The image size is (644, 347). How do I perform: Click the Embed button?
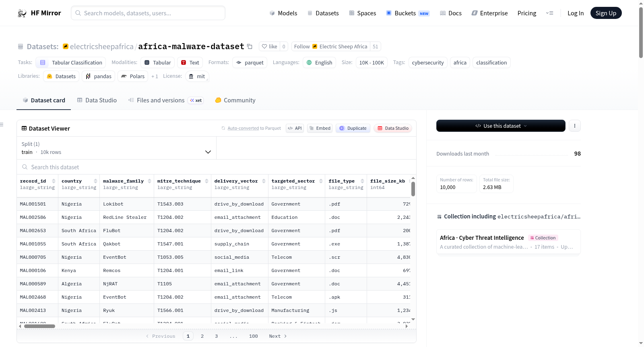pyautogui.click(x=320, y=128)
